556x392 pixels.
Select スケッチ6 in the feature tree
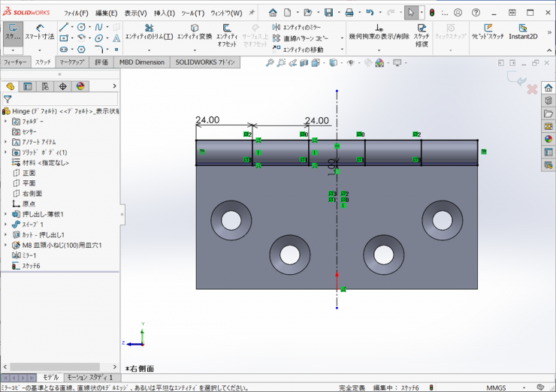click(x=30, y=266)
